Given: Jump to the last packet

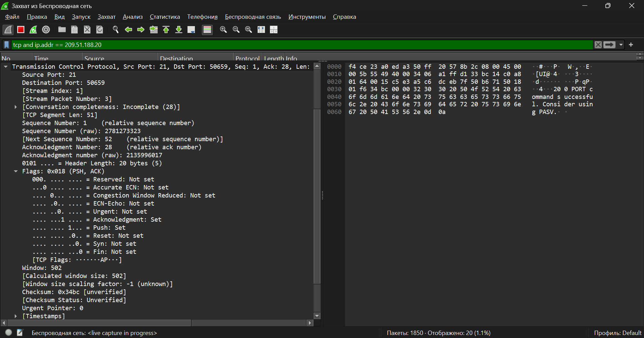Looking at the screenshot, I should (x=179, y=30).
